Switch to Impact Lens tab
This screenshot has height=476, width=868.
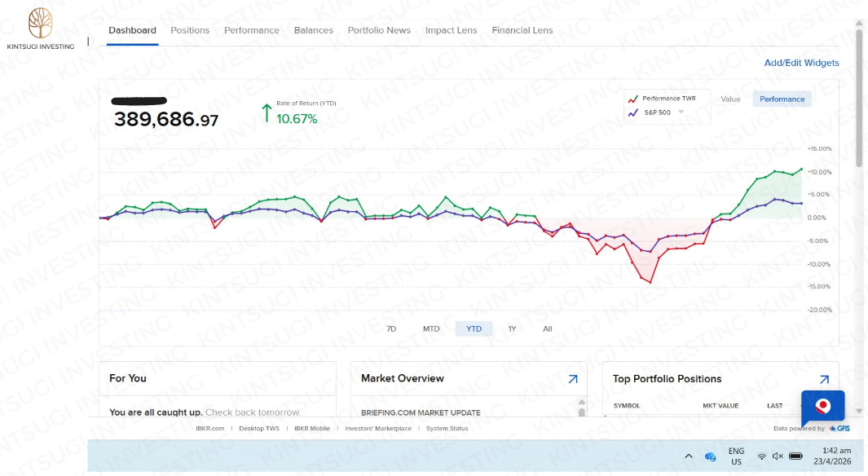tap(452, 30)
